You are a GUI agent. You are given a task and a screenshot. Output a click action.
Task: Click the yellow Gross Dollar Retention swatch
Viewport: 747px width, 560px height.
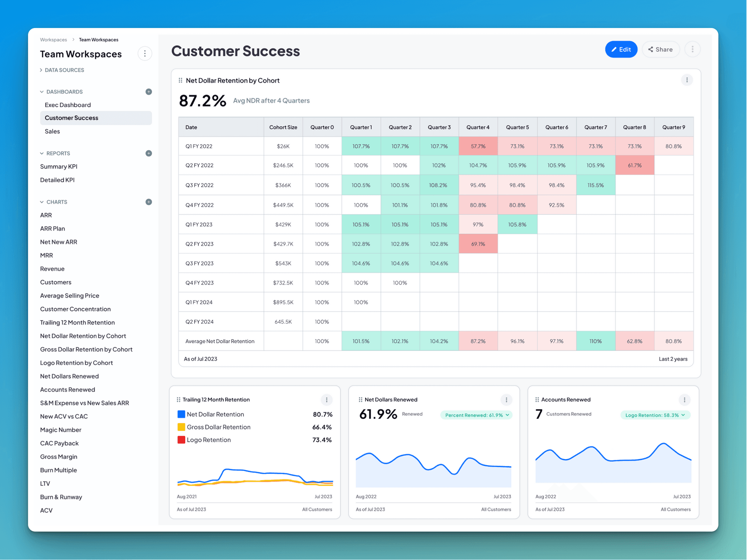point(181,427)
